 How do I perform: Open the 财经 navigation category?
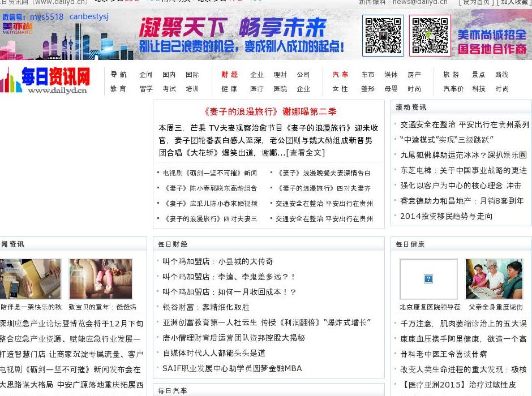(229, 75)
